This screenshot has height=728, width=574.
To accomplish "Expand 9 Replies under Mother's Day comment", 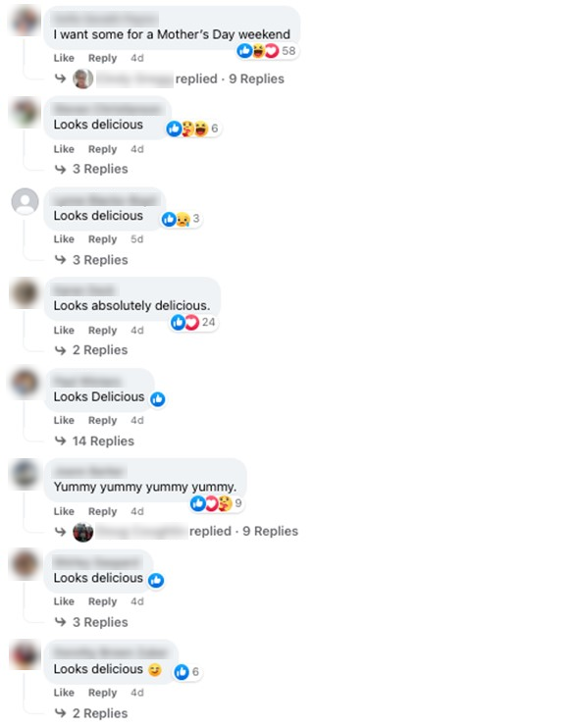I will click(256, 78).
